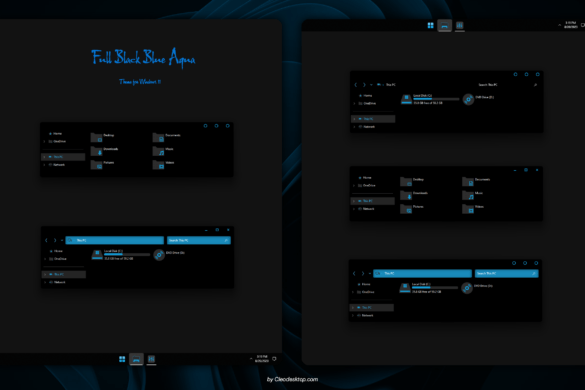Screen dimensions: 585x390
Task: Click search magnifier in right preview top window
Action: [x=535, y=85]
